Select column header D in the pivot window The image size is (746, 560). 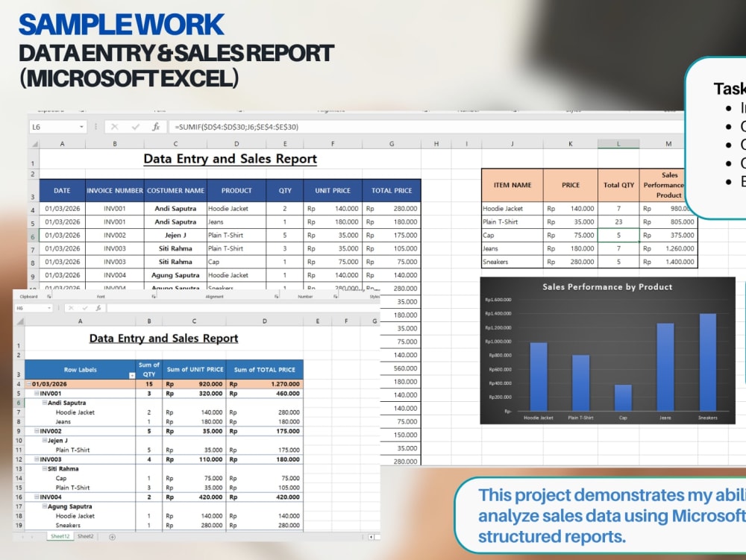265,321
